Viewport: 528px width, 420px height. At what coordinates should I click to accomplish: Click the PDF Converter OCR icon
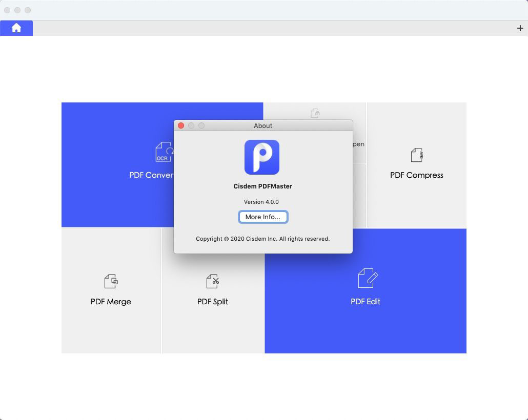(165, 152)
